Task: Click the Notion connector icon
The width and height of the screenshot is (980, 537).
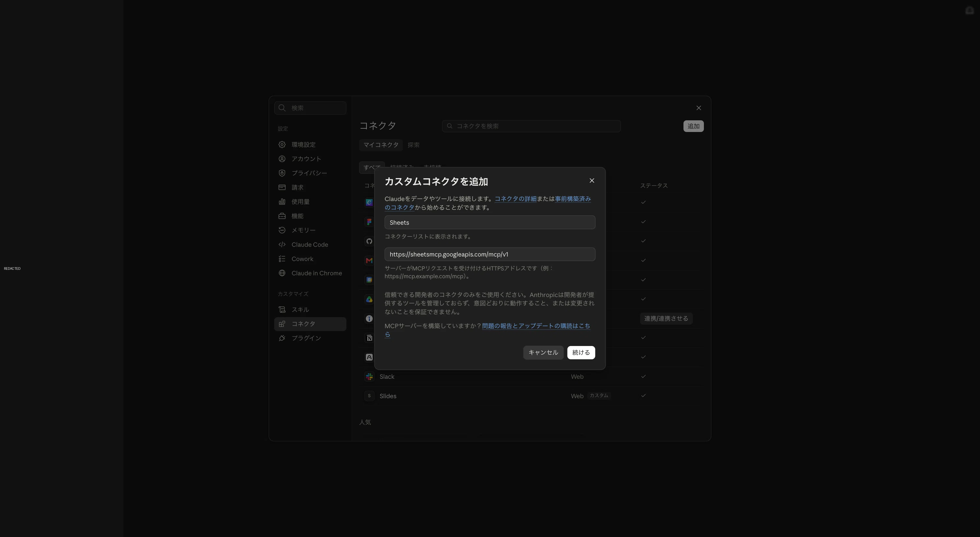Action: pyautogui.click(x=369, y=338)
